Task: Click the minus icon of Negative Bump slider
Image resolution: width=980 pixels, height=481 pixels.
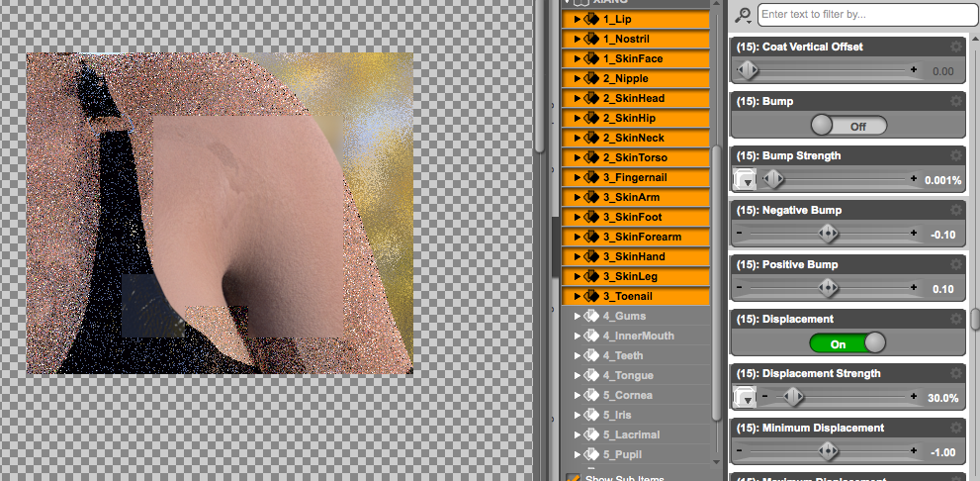Action: 740,233
